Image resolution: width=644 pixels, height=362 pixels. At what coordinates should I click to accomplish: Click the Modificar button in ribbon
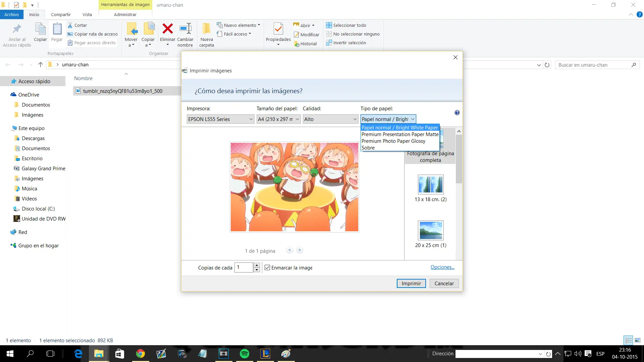pyautogui.click(x=307, y=35)
